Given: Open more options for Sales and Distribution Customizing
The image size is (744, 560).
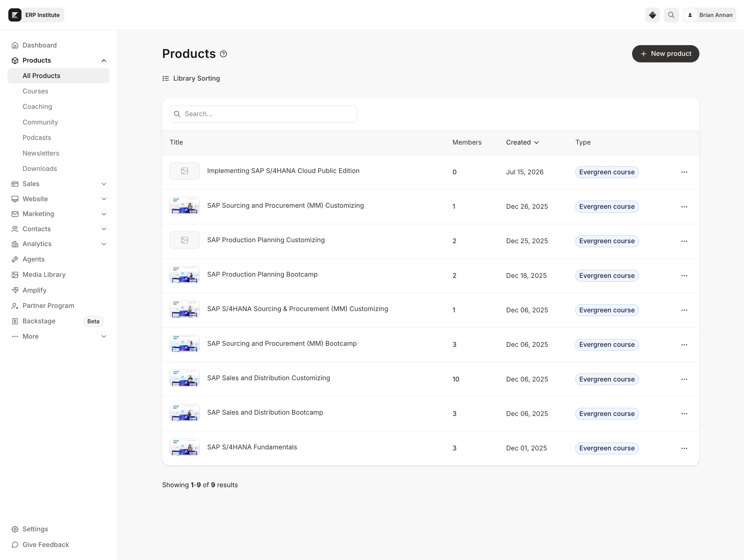Looking at the screenshot, I should click(x=684, y=379).
